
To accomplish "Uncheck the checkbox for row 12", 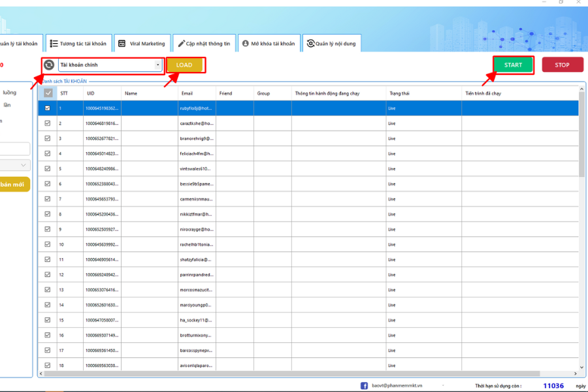I will coord(48,274).
